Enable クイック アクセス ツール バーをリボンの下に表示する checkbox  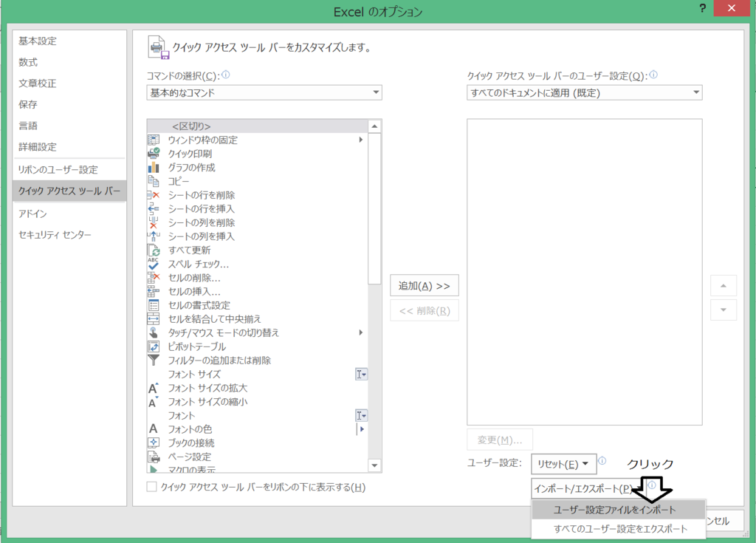point(151,487)
